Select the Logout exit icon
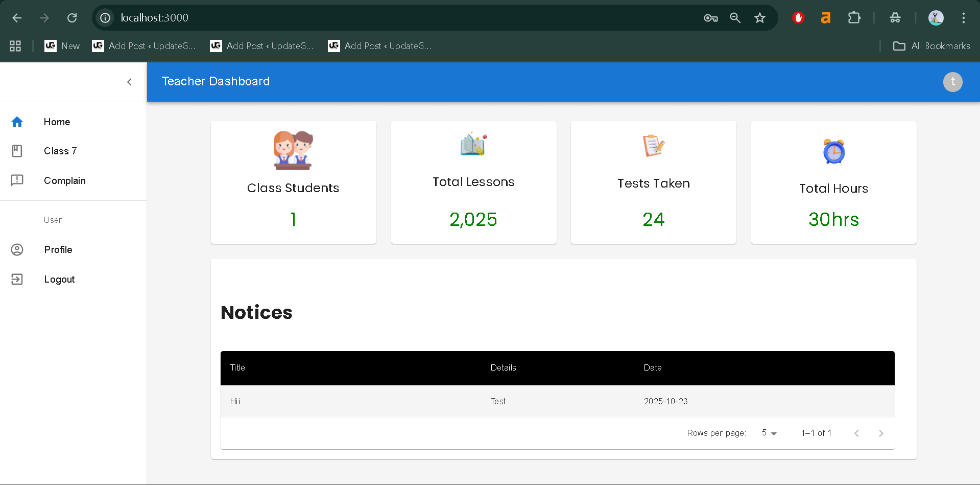 tap(17, 279)
